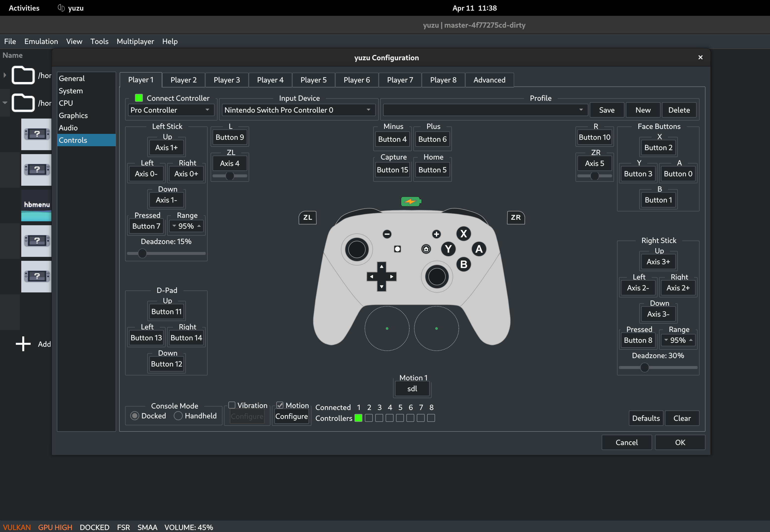Select the Docked console mode
The width and height of the screenshot is (770, 532).
tap(134, 416)
